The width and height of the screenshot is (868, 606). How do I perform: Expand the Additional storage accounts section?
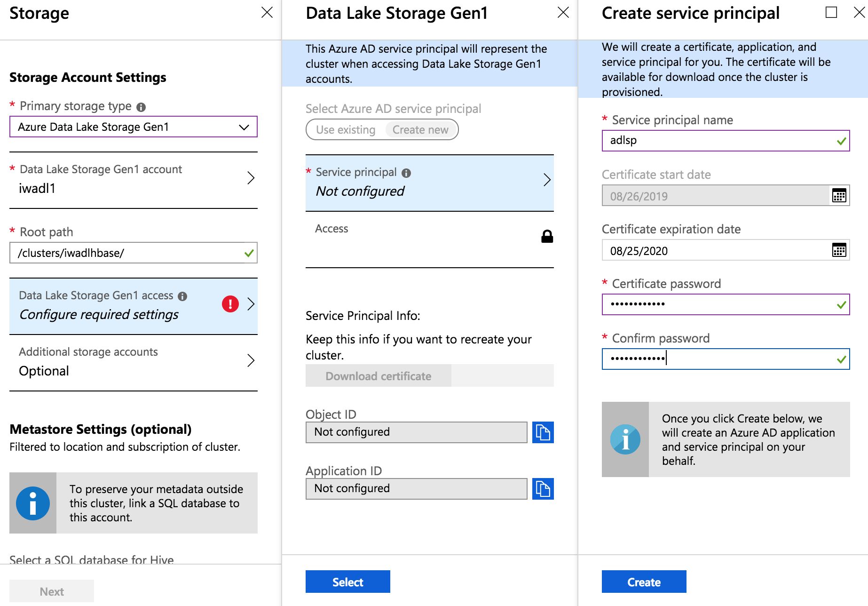pos(134,363)
